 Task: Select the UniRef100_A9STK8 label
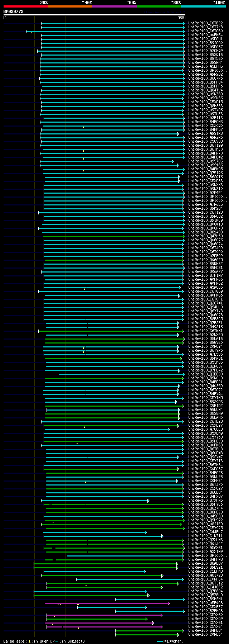(205, 133)
